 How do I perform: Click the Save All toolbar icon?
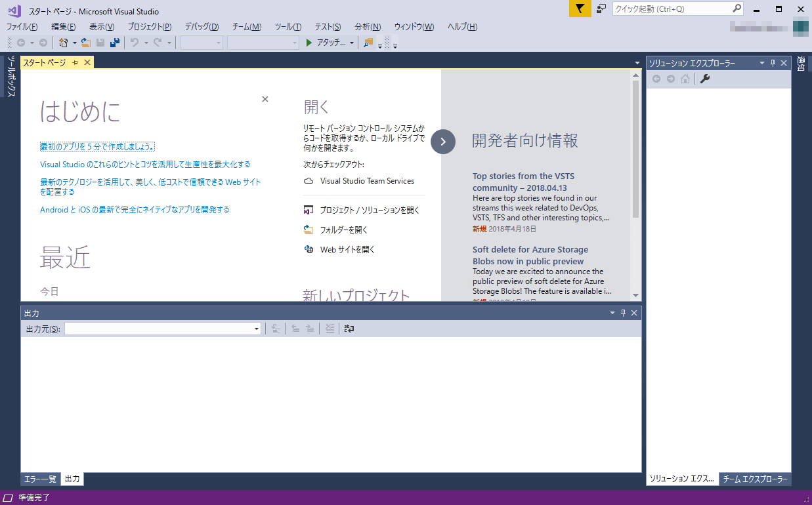[x=115, y=43]
